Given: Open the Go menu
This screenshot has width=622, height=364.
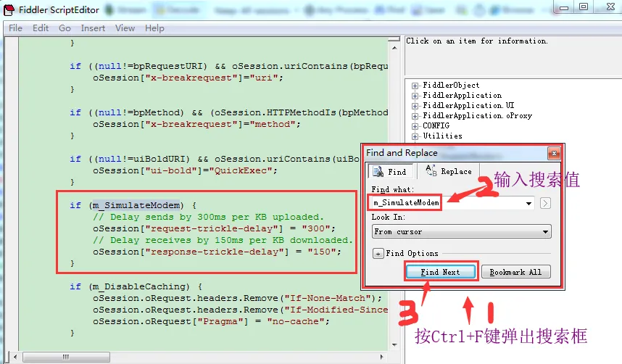Looking at the screenshot, I should tap(65, 28).
